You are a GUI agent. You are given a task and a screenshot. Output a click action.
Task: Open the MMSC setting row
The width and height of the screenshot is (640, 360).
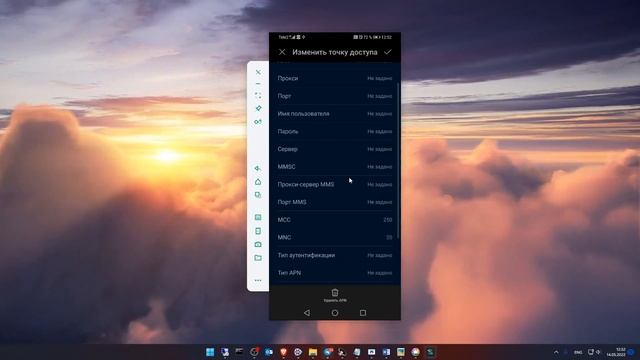tap(335, 167)
